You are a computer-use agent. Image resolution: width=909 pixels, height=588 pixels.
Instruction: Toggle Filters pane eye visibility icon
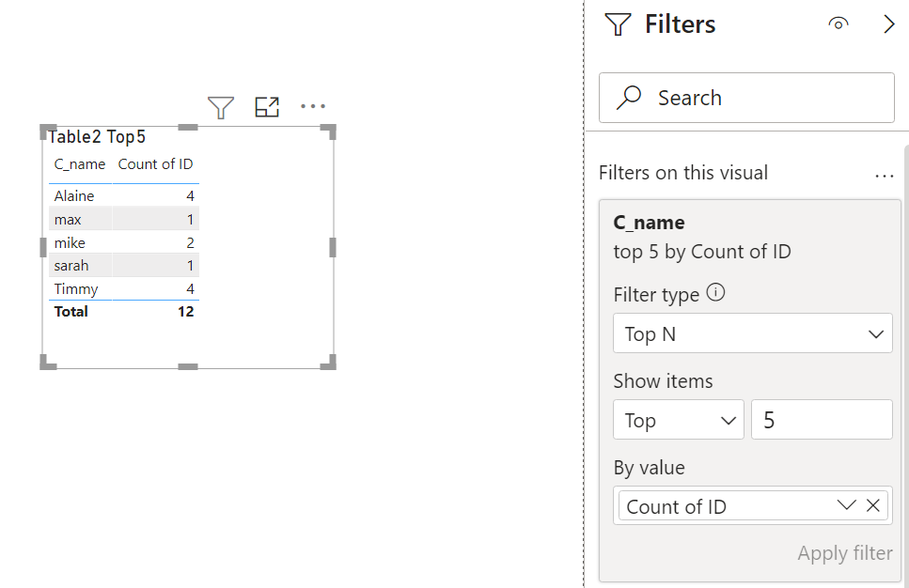(x=838, y=23)
